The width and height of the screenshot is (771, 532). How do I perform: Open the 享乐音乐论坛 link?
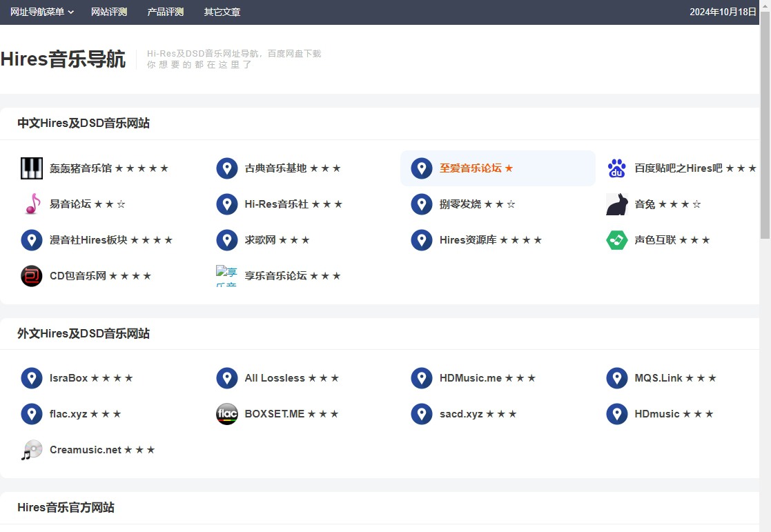[293, 276]
